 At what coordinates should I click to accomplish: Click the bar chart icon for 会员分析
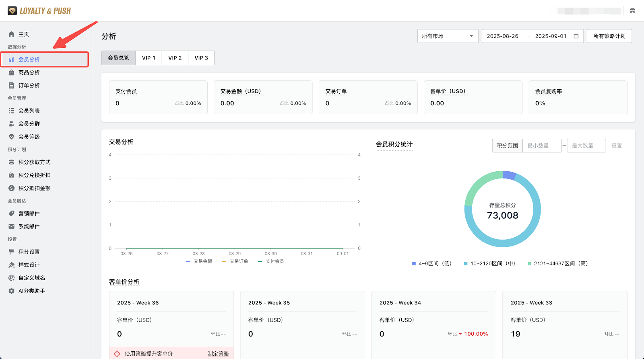tap(12, 59)
